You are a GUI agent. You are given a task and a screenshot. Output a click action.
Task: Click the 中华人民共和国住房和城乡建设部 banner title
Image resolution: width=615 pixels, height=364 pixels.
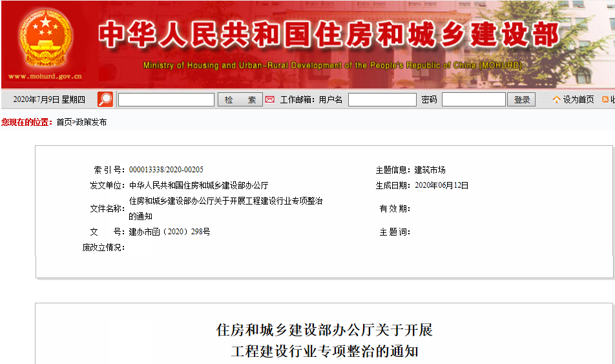[x=329, y=35]
